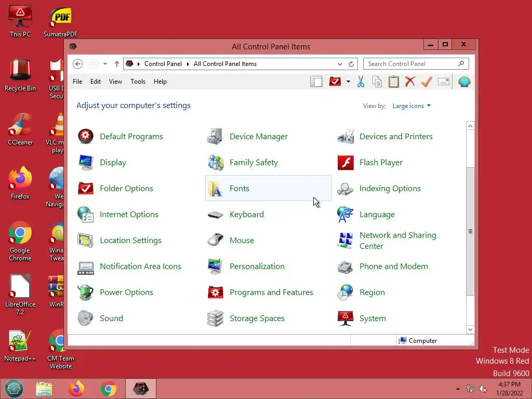Viewport: 532px width, 399px height.
Task: Open the Internet Options icon
Action: click(86, 215)
